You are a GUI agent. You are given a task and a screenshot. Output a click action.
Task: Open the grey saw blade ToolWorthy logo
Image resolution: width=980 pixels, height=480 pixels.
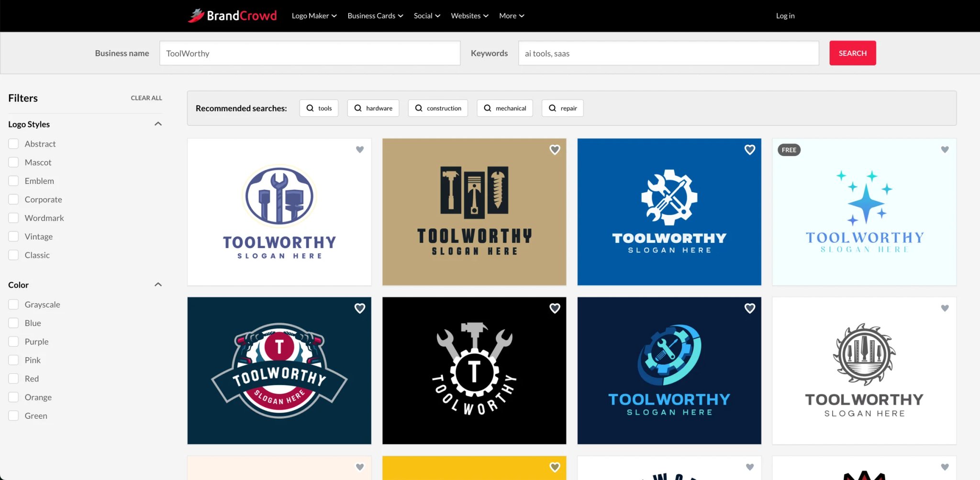[864, 371]
